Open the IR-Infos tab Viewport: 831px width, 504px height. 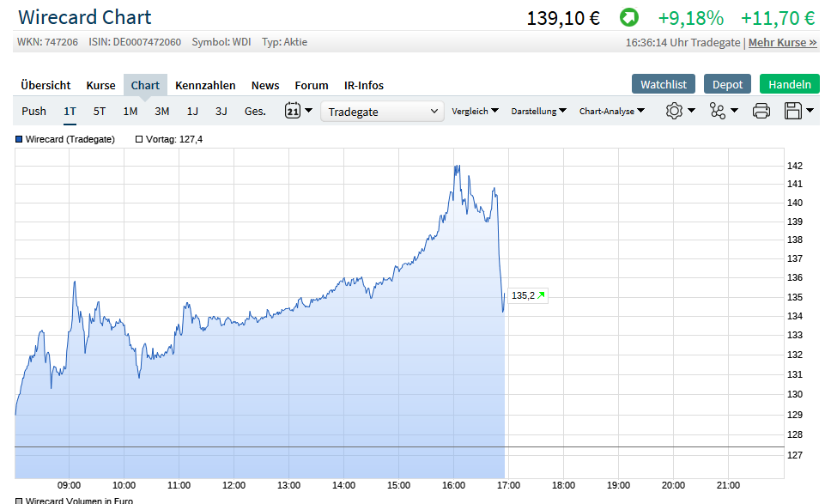point(364,85)
